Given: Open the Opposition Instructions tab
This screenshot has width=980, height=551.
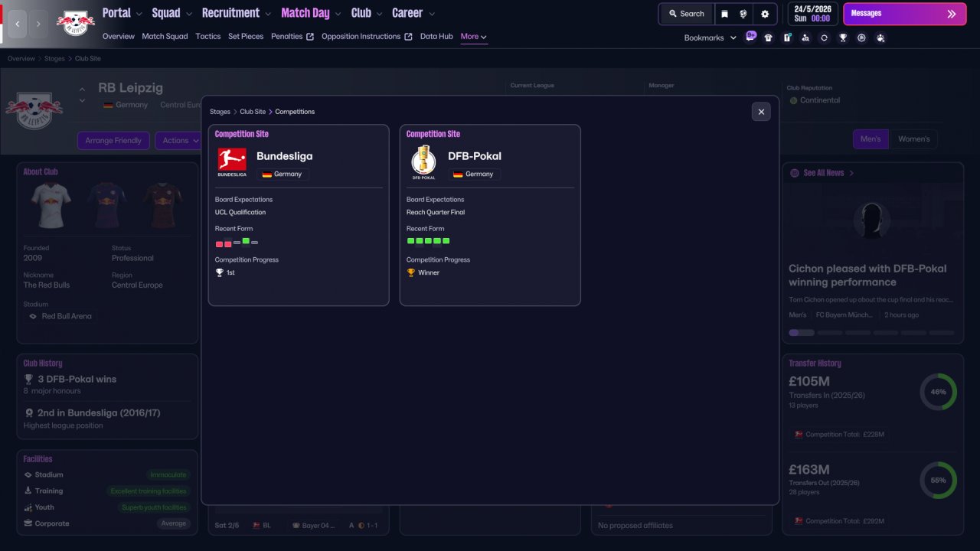Looking at the screenshot, I should coord(361,37).
